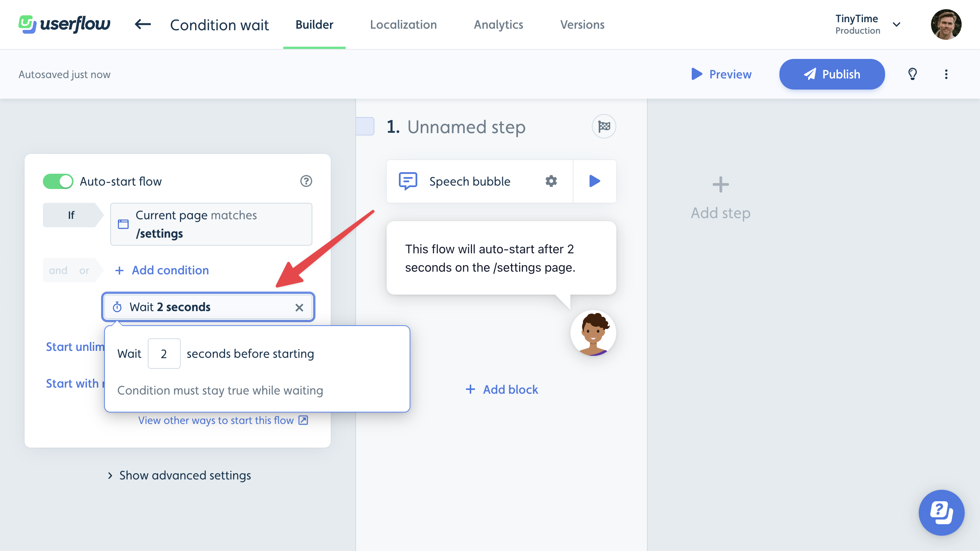Click the wait seconds number field
980x551 pixels.
164,354
